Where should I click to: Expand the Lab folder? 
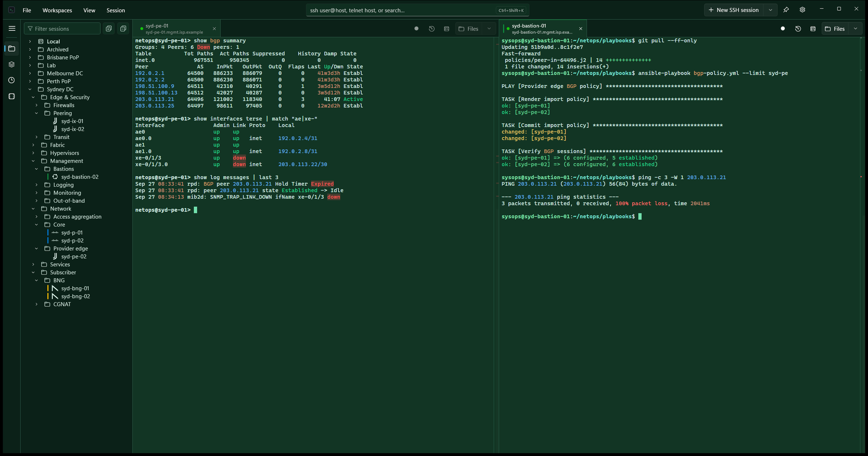point(30,66)
